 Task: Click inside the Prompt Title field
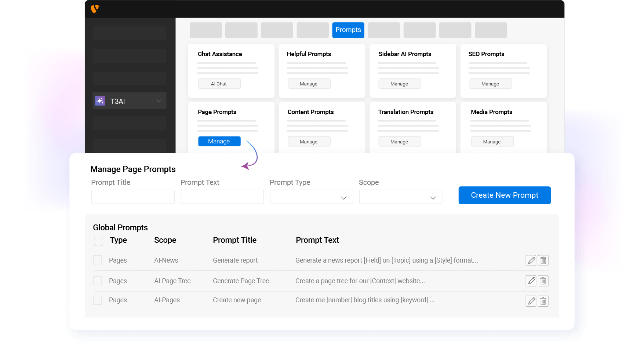pos(133,197)
